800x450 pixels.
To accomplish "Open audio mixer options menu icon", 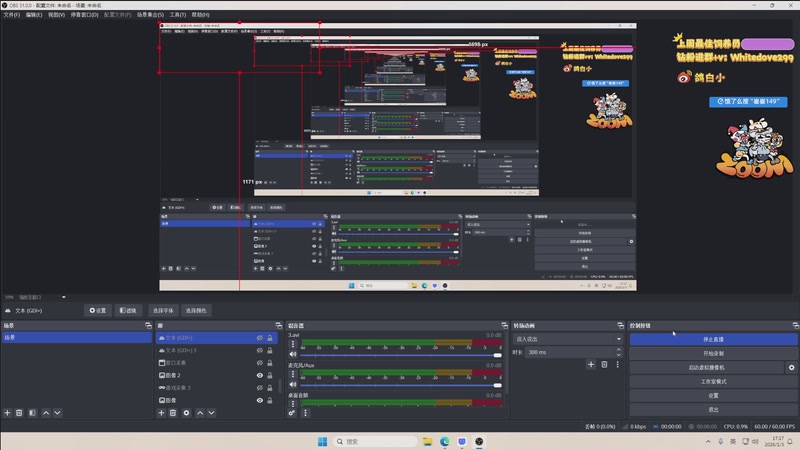I will (305, 413).
